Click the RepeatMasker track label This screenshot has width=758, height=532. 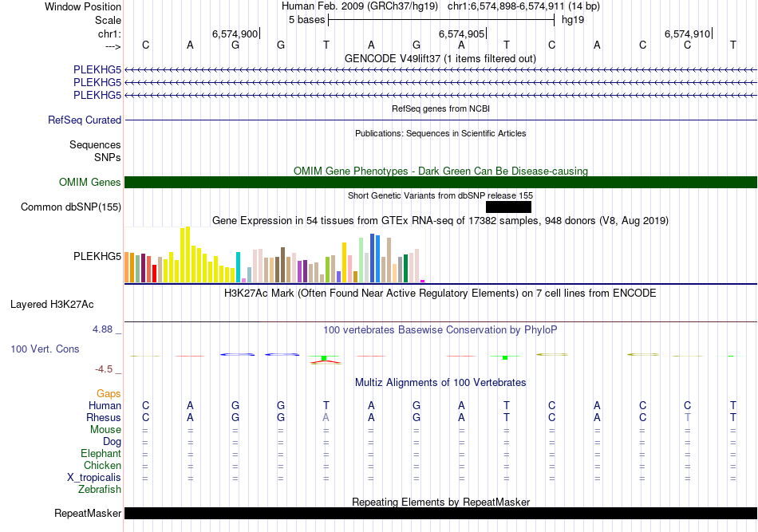tap(88, 514)
